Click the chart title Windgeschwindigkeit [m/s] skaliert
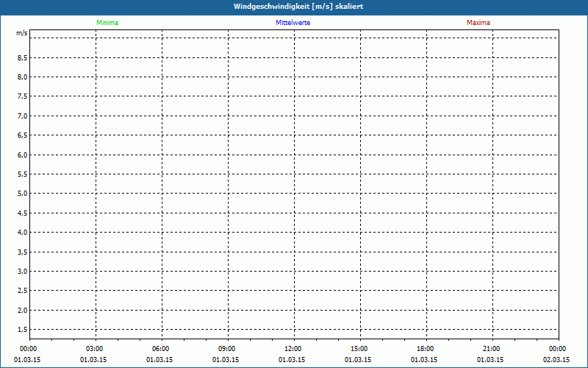Screen dimensions: 588x368 click(x=298, y=7)
